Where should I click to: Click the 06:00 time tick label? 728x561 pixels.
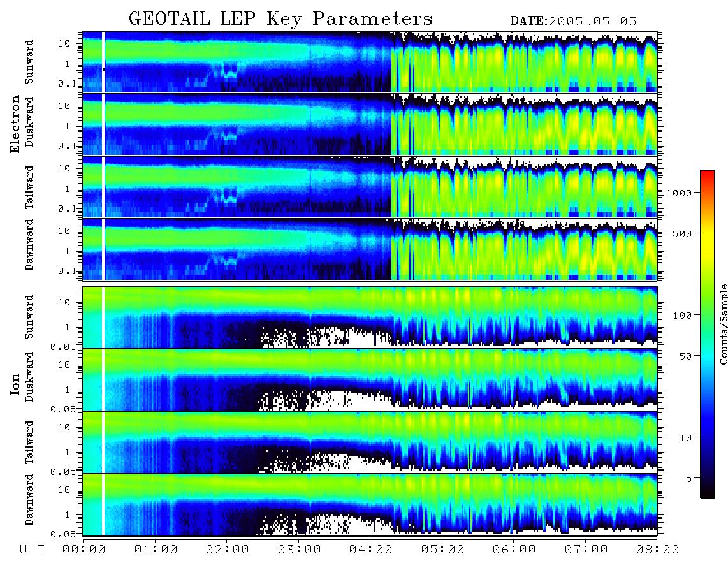[514, 550]
